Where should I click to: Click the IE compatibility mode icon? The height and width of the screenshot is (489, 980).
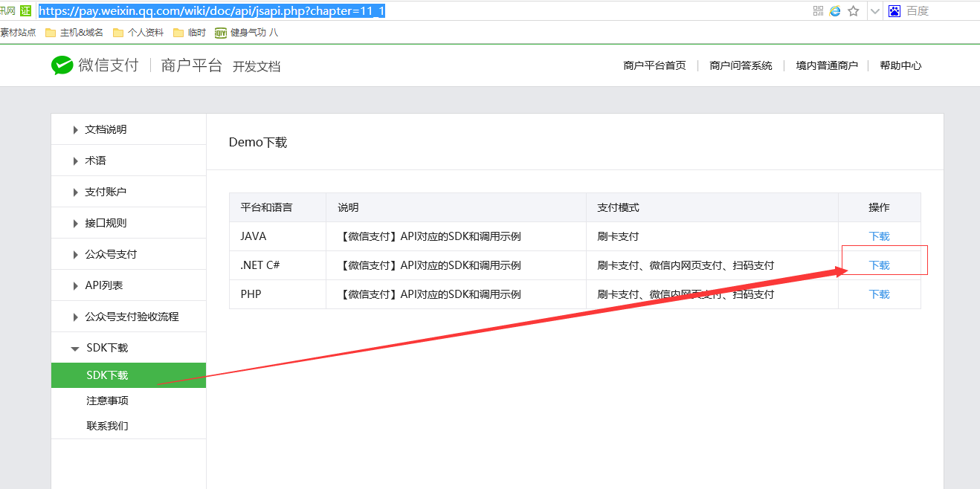point(835,10)
